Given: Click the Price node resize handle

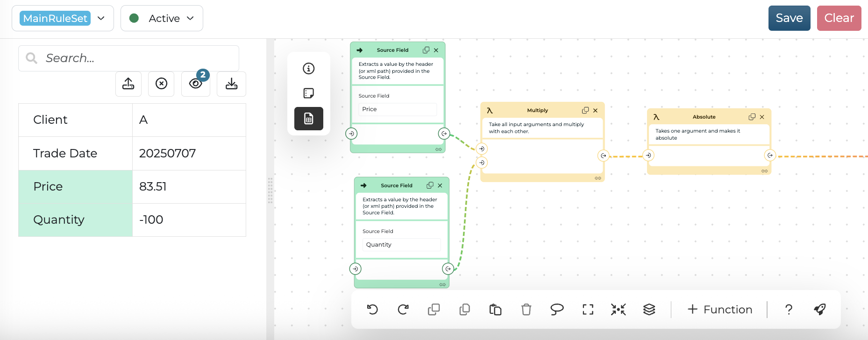Looking at the screenshot, I should pos(439,149).
